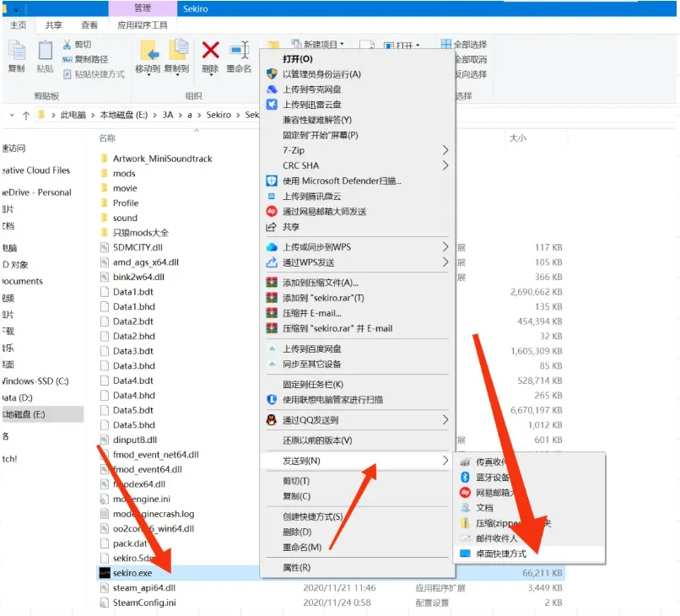Click Paste shortcut (粘贴快捷方式) ribbon item
This screenshot has height=616, width=680.
pos(94,74)
